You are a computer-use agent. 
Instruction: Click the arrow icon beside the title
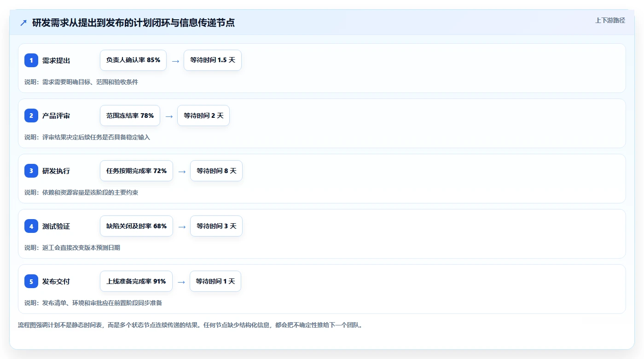coord(23,23)
